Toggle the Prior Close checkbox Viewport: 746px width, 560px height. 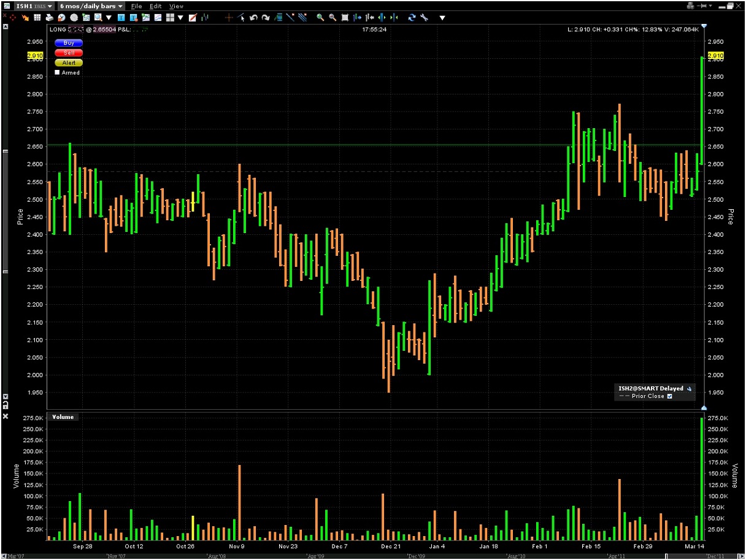tap(670, 396)
